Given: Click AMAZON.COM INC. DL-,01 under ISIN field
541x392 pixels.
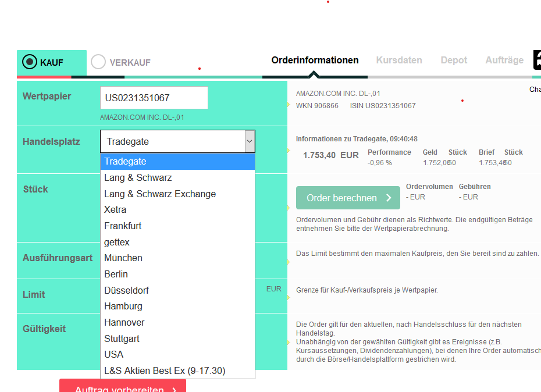Looking at the screenshot, I should coord(142,117).
